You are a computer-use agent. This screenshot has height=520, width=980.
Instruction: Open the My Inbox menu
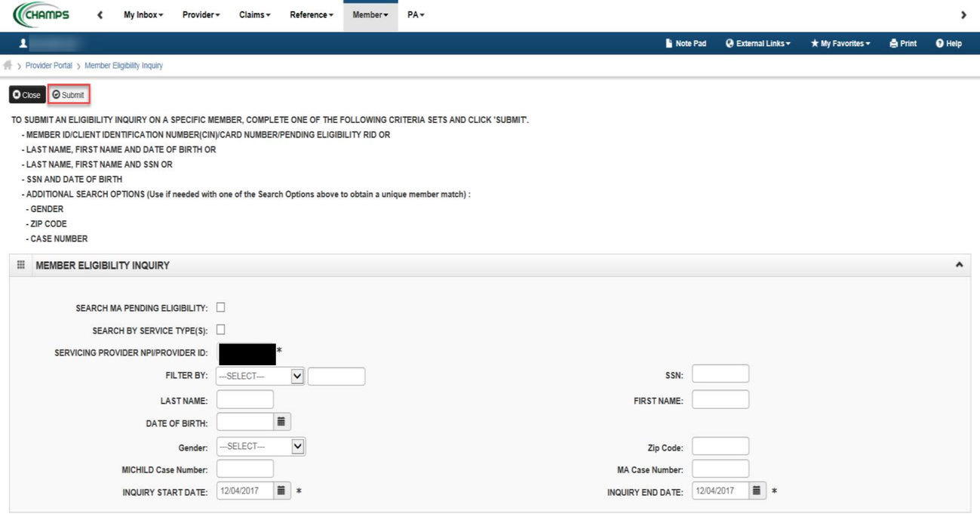[143, 15]
